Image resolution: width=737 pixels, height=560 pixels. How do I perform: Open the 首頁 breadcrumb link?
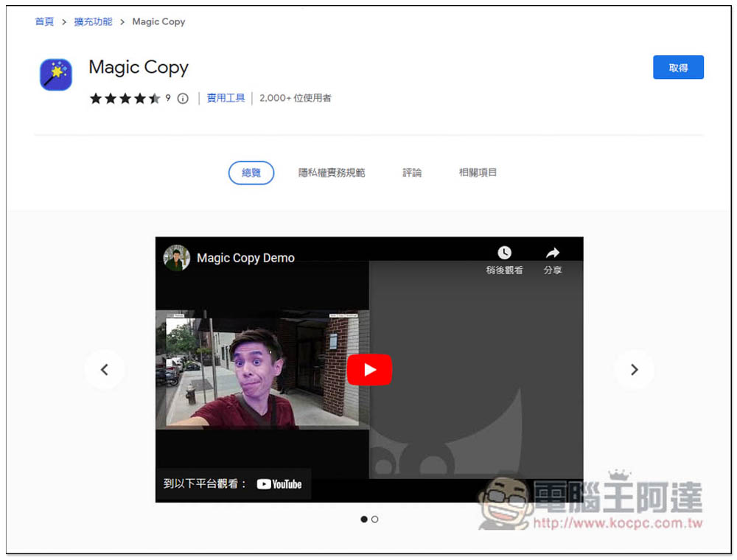click(45, 21)
